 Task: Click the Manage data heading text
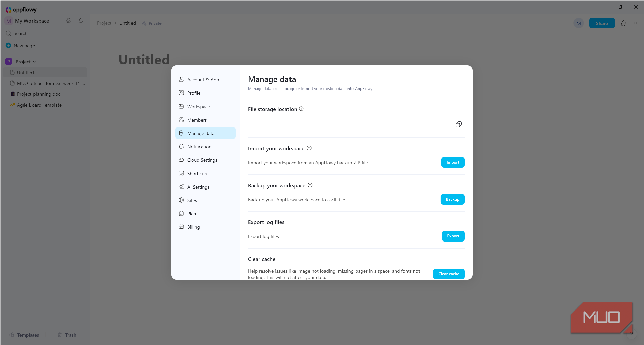272,79
